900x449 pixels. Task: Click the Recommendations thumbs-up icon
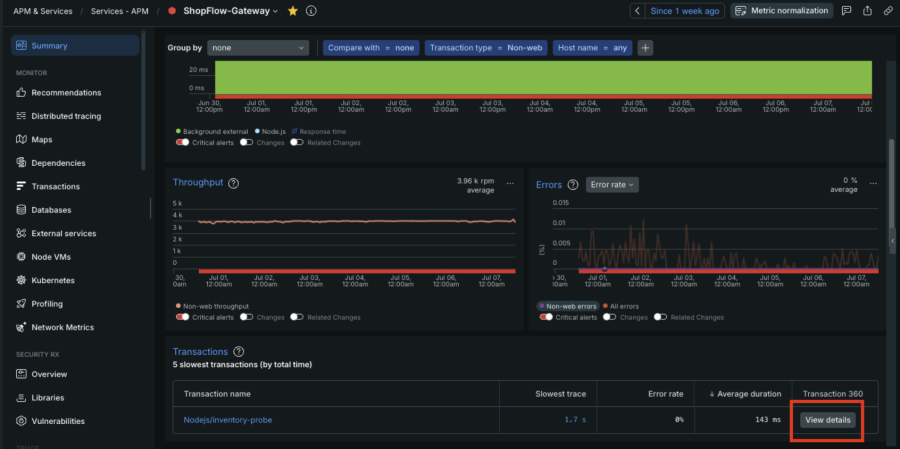pyautogui.click(x=21, y=92)
